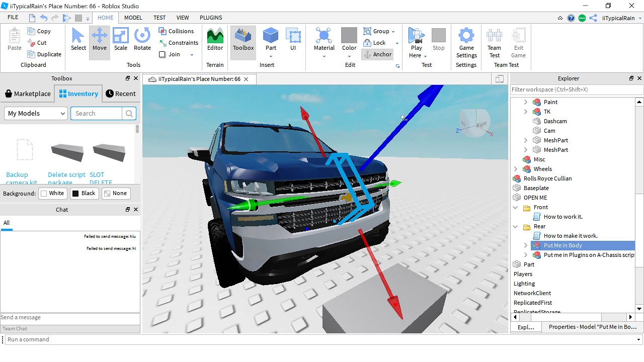Click the Play Here button
The width and height of the screenshot is (644, 362).
pyautogui.click(x=416, y=42)
